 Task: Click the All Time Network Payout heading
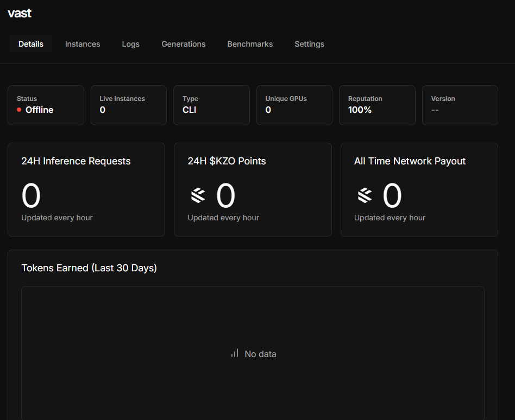(410, 161)
